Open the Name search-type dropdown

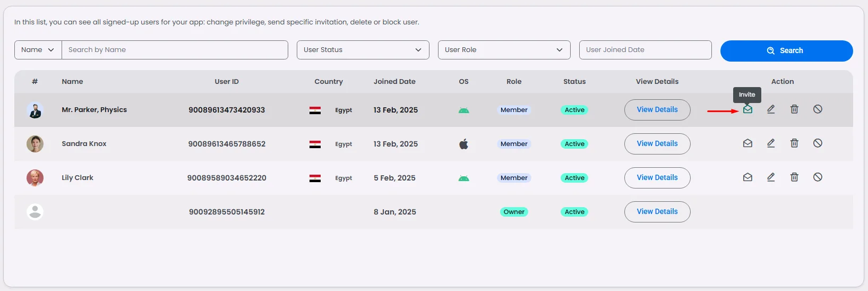(38, 50)
